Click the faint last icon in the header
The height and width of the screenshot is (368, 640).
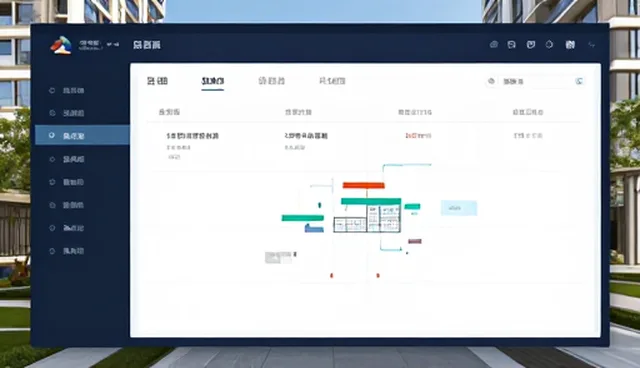point(591,44)
